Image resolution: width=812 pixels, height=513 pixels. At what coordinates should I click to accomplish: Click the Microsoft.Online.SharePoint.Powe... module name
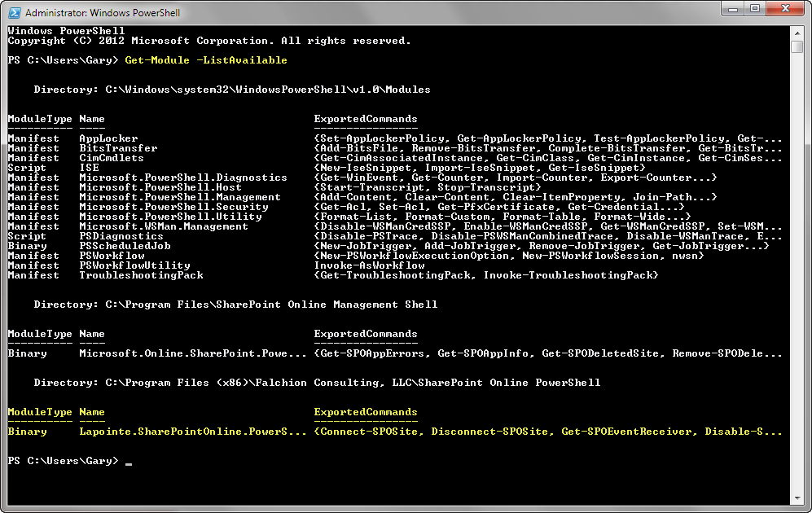[x=193, y=353]
